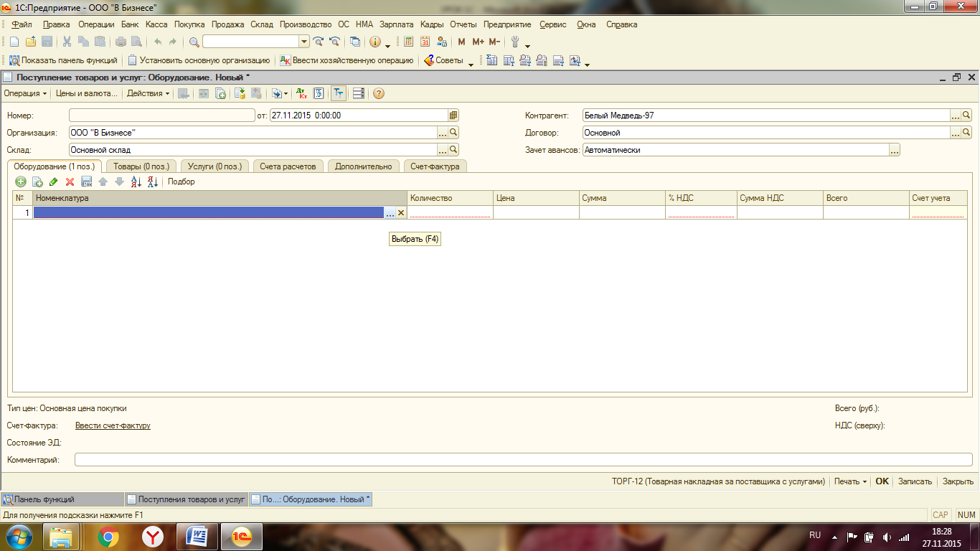Click the Закрыть button

point(958,481)
